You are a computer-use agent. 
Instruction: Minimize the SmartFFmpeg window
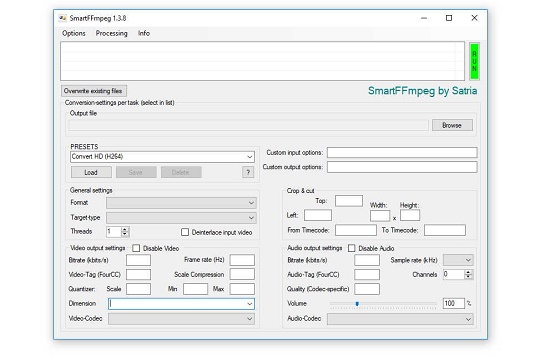click(424, 18)
